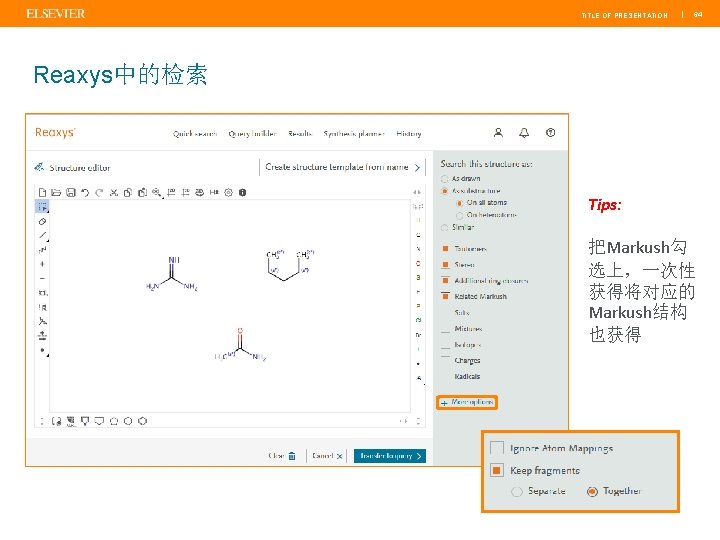Screen dimensions: 720x540
Task: Select the Eraser tool
Action: [x=42, y=221]
